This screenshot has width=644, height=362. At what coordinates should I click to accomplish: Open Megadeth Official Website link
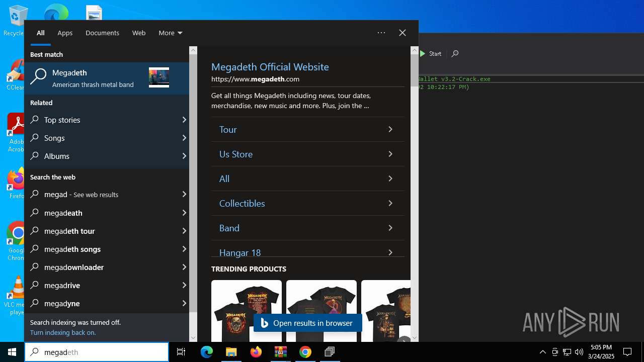[270, 67]
